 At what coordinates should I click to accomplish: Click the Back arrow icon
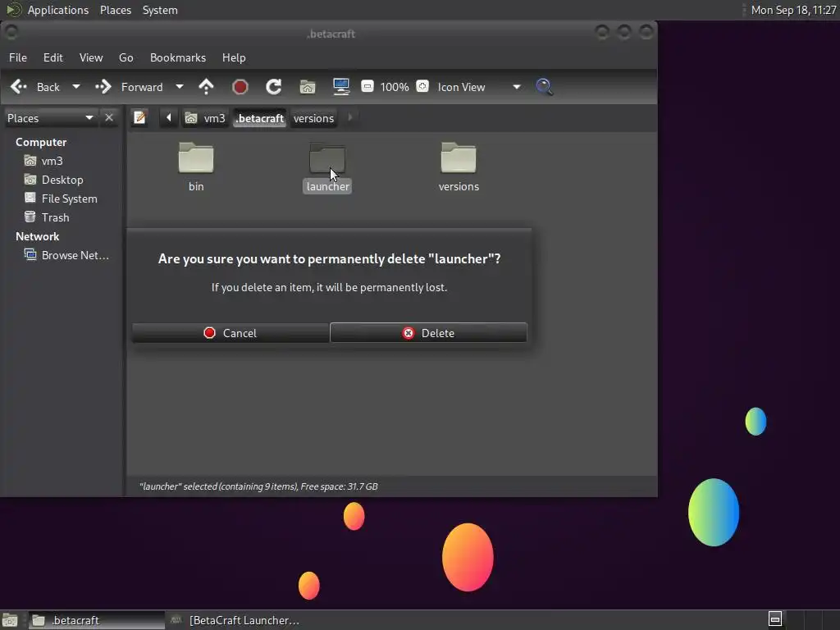click(x=19, y=86)
